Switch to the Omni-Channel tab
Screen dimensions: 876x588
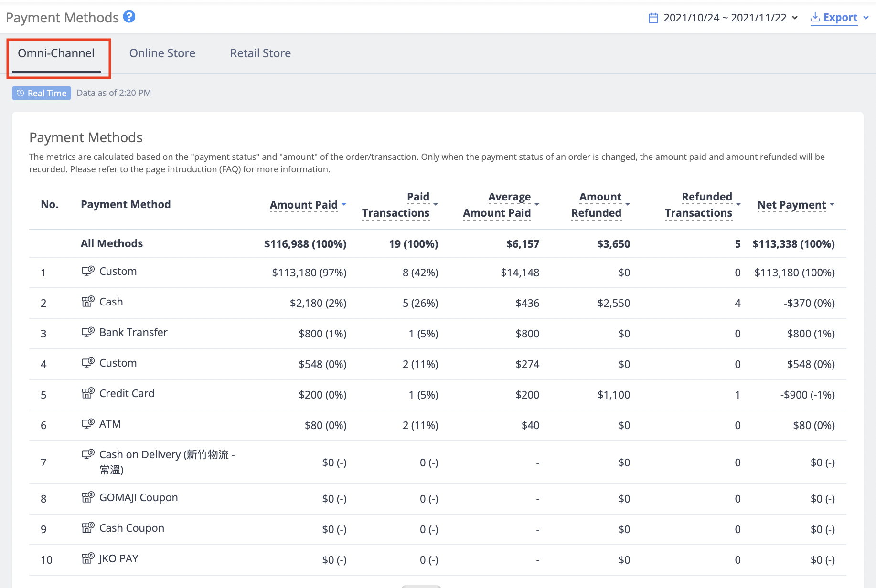pyautogui.click(x=56, y=53)
